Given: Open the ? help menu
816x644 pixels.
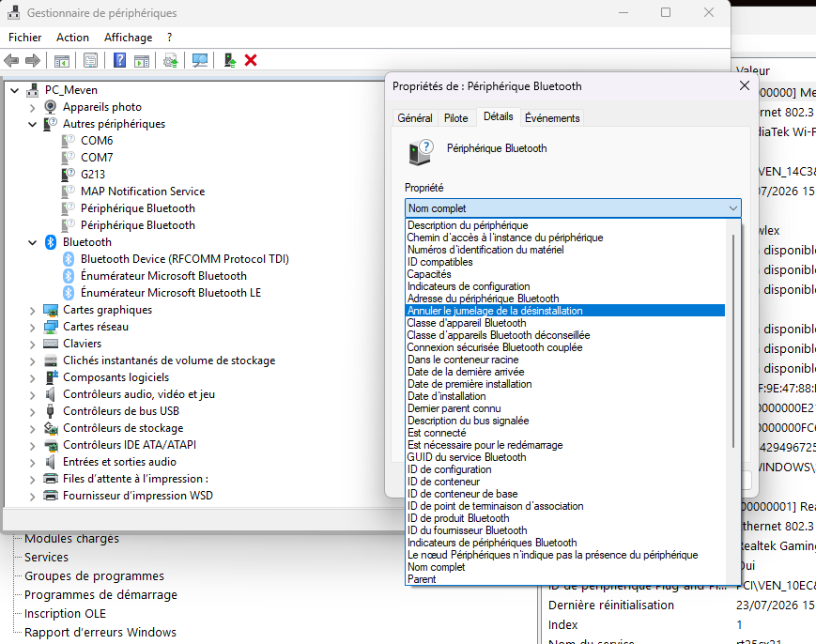Looking at the screenshot, I should (x=170, y=38).
